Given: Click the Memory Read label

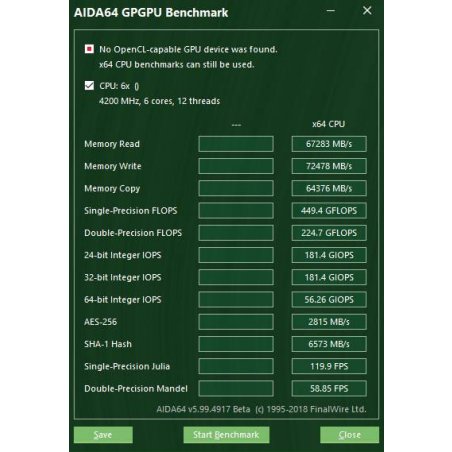Looking at the screenshot, I should click(112, 144).
